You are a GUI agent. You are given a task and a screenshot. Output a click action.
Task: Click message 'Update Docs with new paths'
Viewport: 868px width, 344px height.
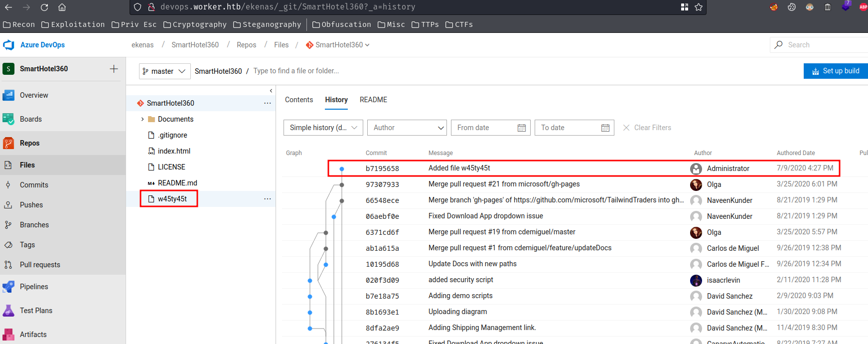click(x=472, y=264)
